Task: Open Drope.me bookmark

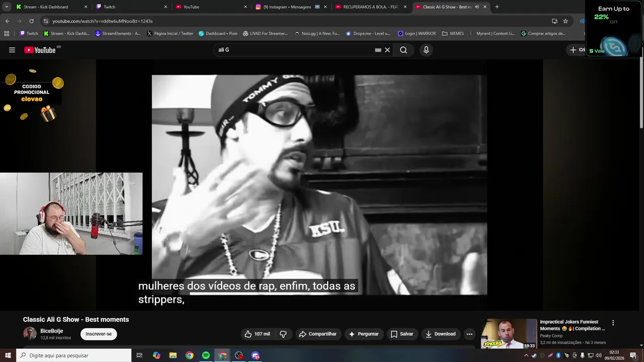Action: (x=368, y=34)
